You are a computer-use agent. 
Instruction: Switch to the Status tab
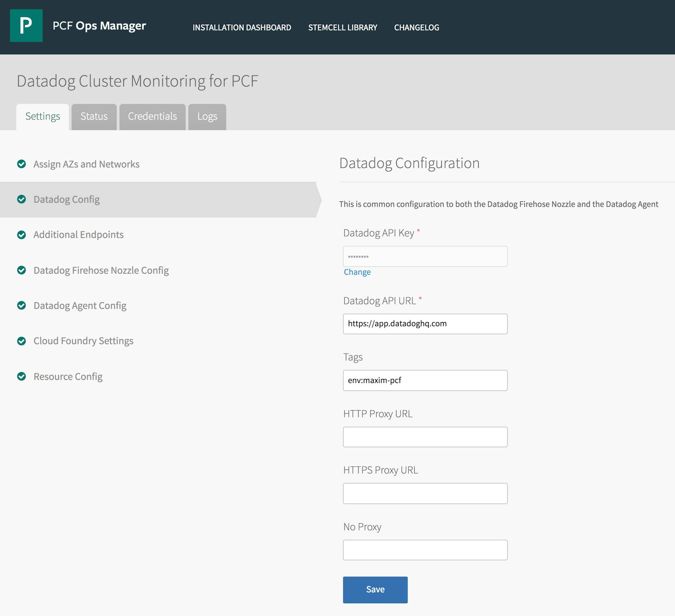point(94,117)
